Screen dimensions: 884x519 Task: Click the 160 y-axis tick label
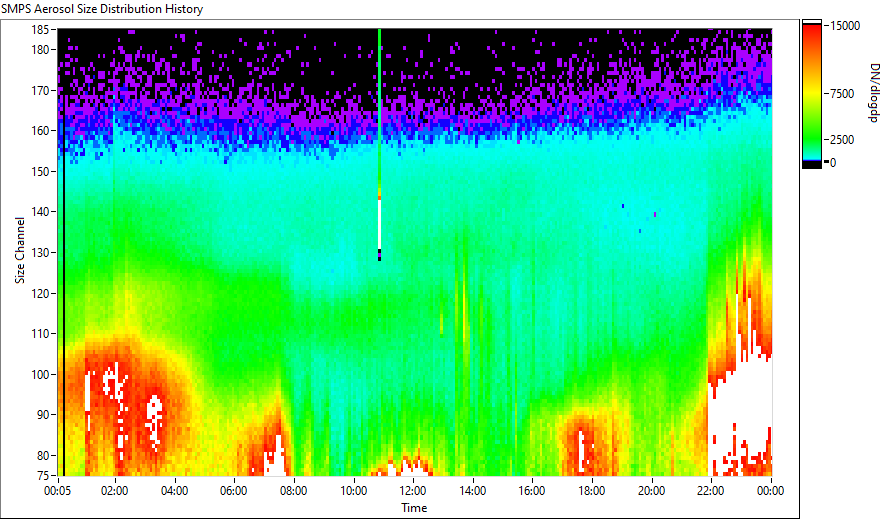pos(40,131)
